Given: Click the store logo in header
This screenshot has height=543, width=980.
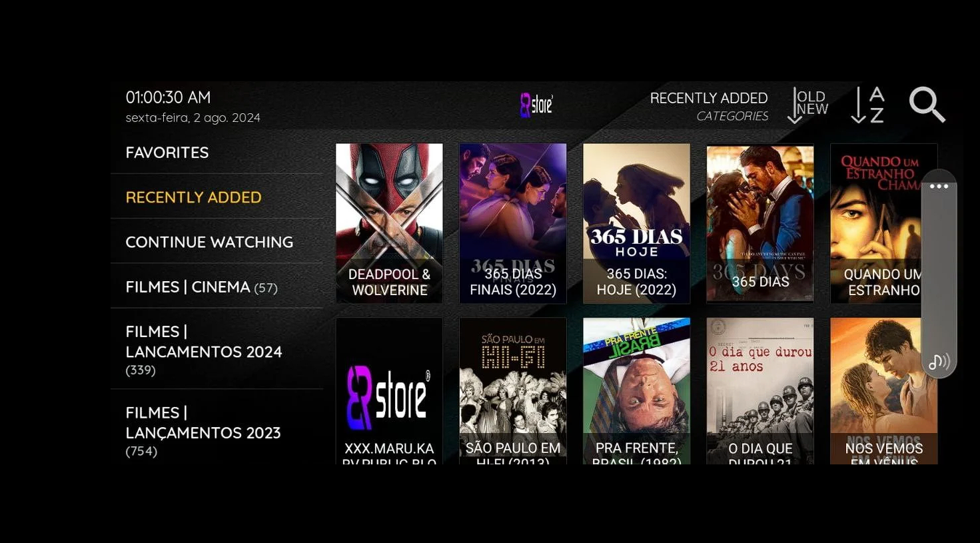Looking at the screenshot, I should (536, 105).
